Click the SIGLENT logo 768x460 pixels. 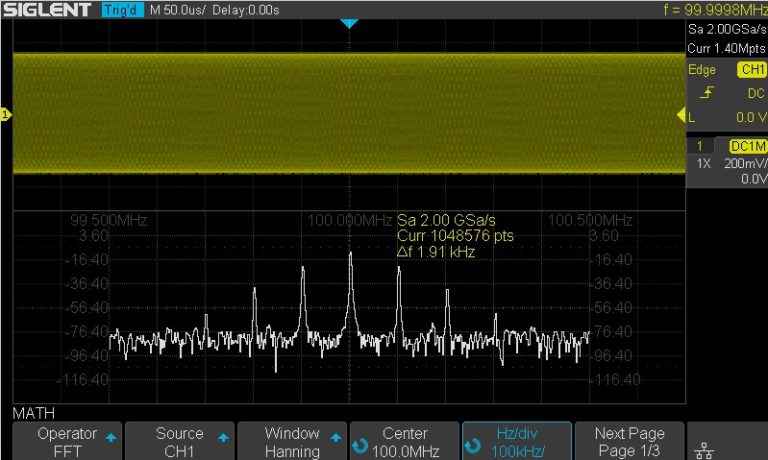click(48, 10)
